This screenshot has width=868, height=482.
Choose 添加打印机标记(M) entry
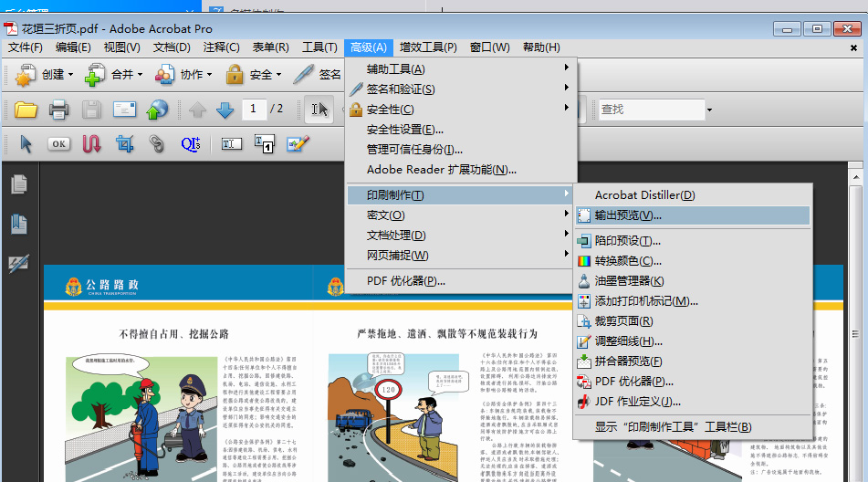click(x=693, y=301)
